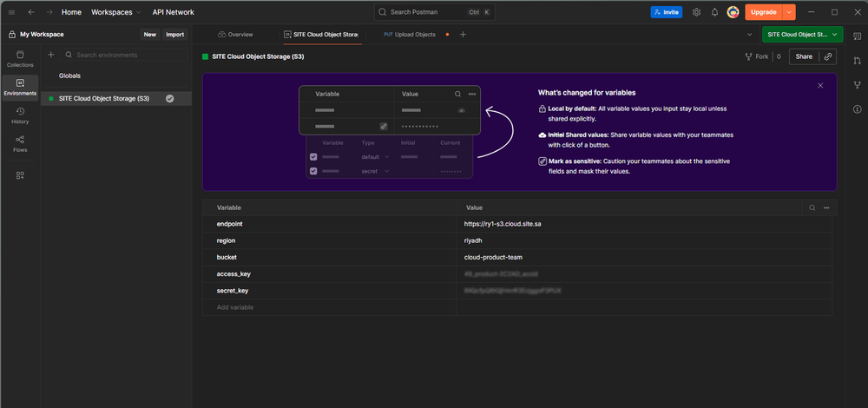The height and width of the screenshot is (408, 868).
Task: Click the Search Postman box
Action: tap(435, 12)
